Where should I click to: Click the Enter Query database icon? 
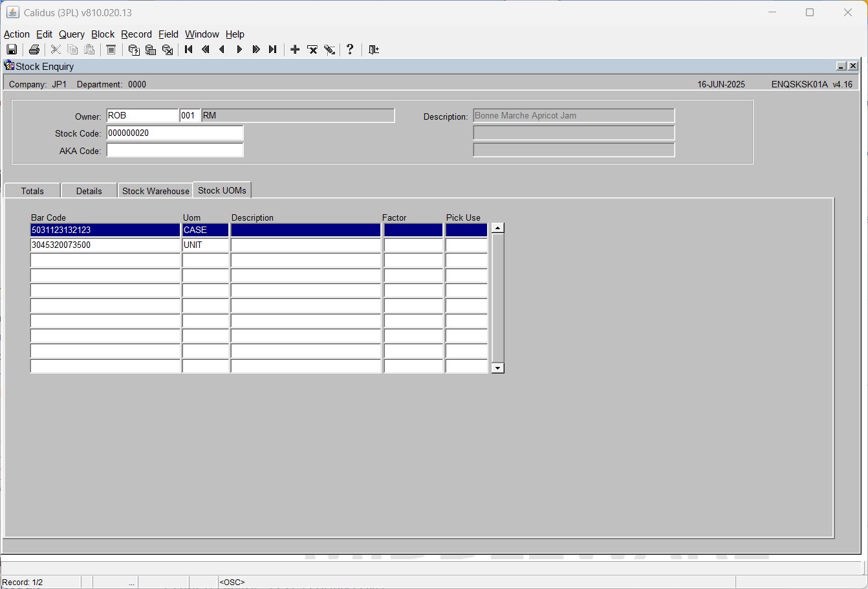coord(134,50)
